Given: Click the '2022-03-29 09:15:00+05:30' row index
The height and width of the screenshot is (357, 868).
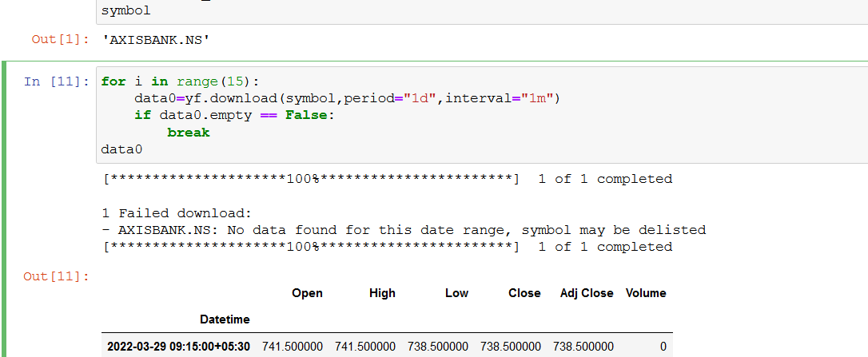Looking at the screenshot, I should point(178,347).
